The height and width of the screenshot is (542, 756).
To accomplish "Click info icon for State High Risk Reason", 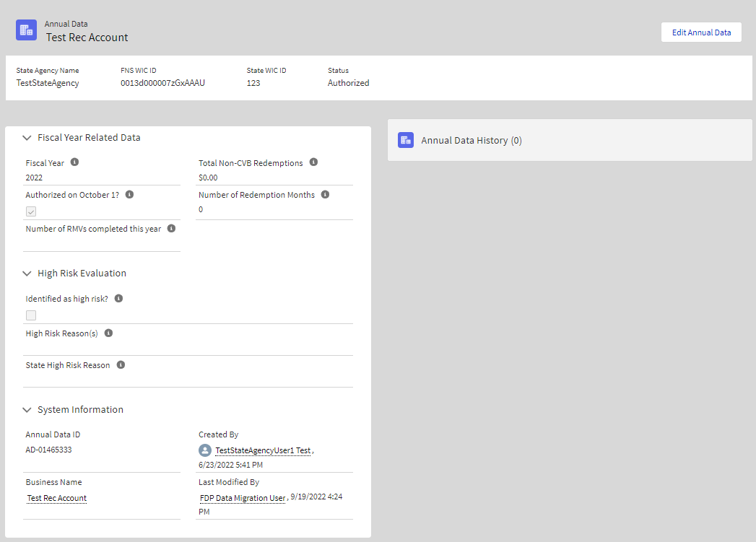I will pyautogui.click(x=121, y=365).
